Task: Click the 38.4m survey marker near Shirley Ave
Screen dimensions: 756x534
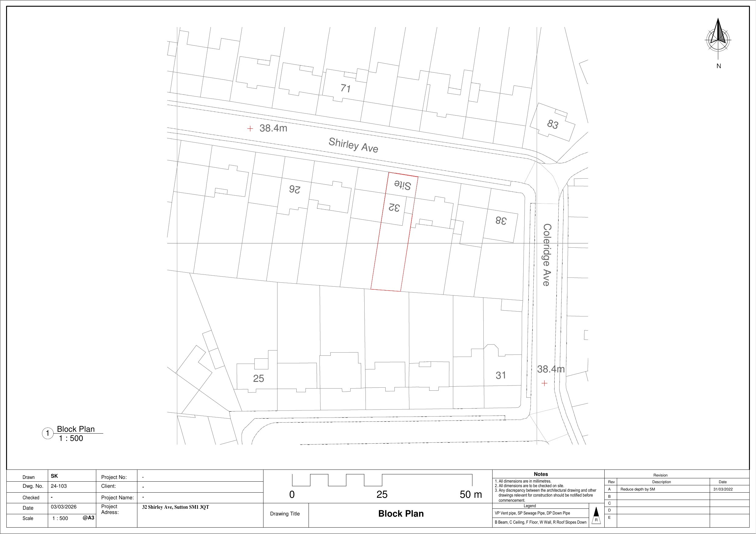Action: [x=251, y=128]
